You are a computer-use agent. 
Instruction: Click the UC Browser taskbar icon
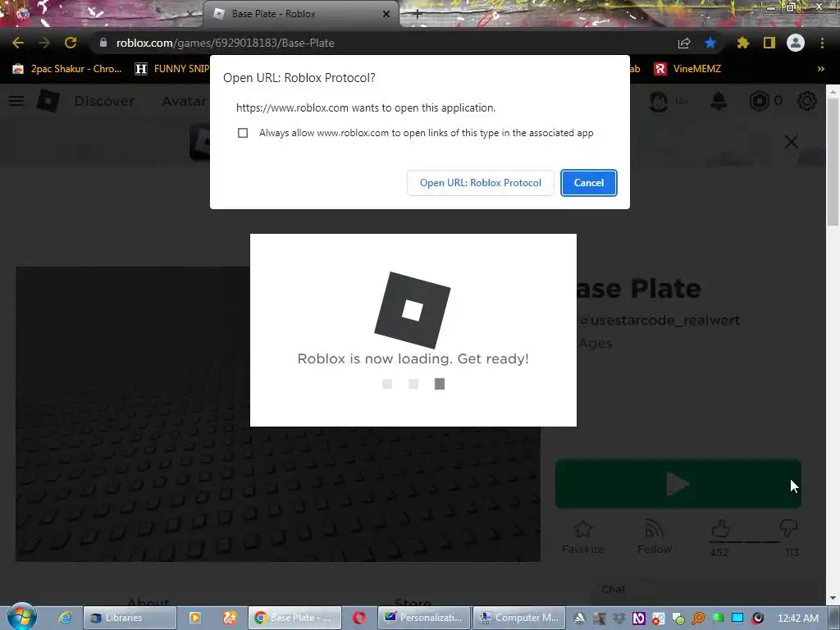pyautogui.click(x=230, y=618)
